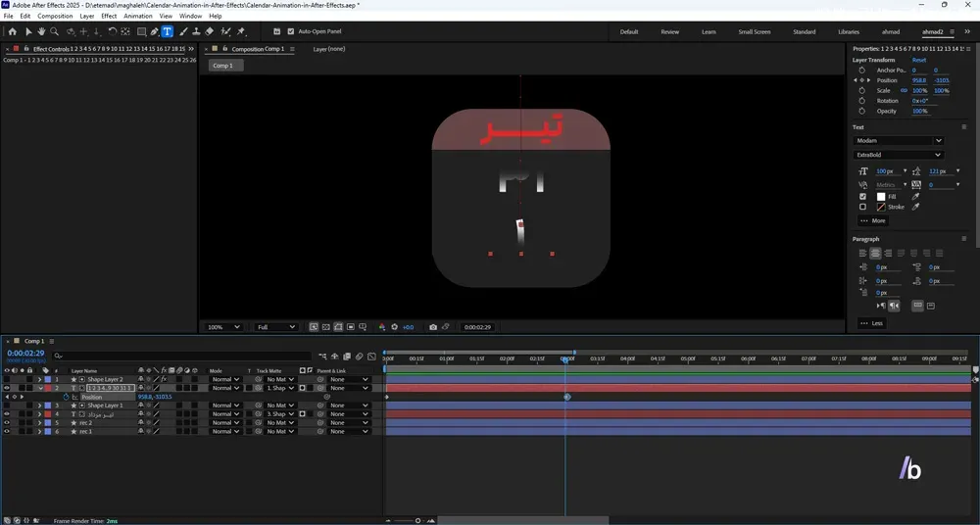
Task: Click the Home icon in toolbar
Action: point(13,31)
